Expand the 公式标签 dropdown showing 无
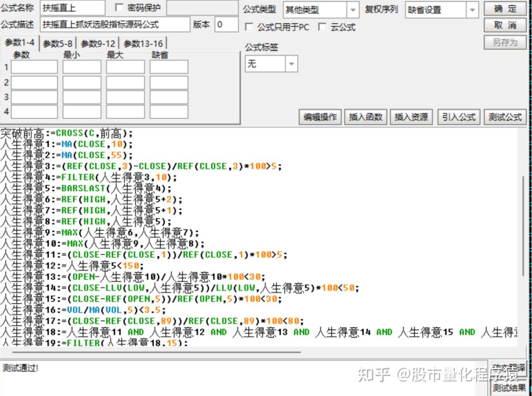Image resolution: width=532 pixels, height=396 pixels. pos(292,64)
